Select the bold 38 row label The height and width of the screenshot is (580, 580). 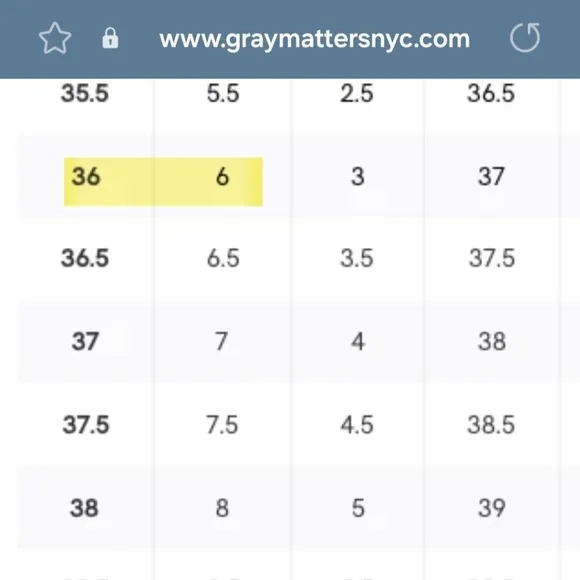pyautogui.click(x=84, y=508)
